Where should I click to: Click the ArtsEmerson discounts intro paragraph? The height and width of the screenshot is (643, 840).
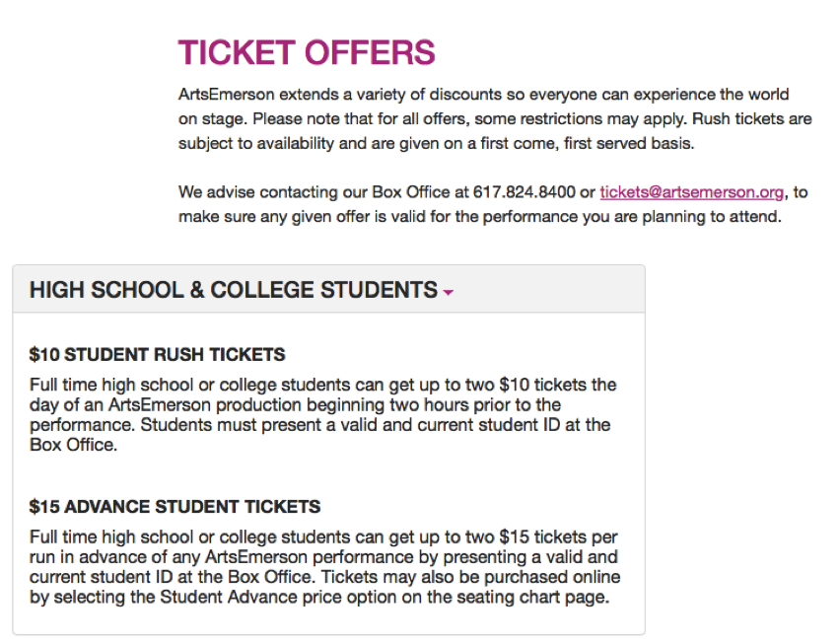(x=495, y=118)
